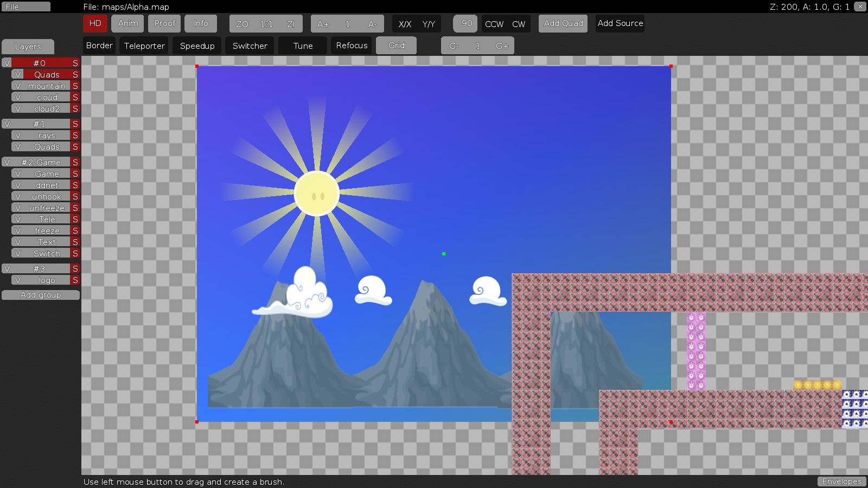This screenshot has width=868, height=488.
Task: Open the Envelopes panel
Action: click(x=841, y=481)
